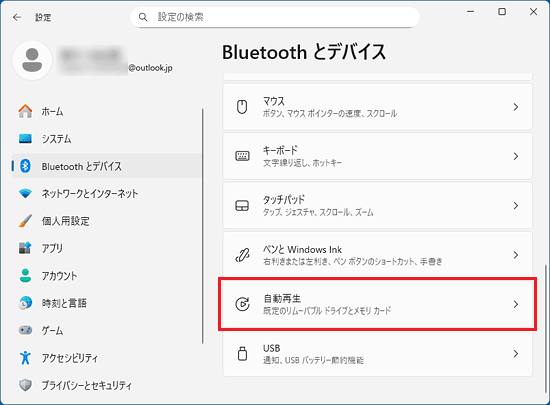Open プライバシーとセキュリティ category
This screenshot has width=550, height=405.
[106, 385]
